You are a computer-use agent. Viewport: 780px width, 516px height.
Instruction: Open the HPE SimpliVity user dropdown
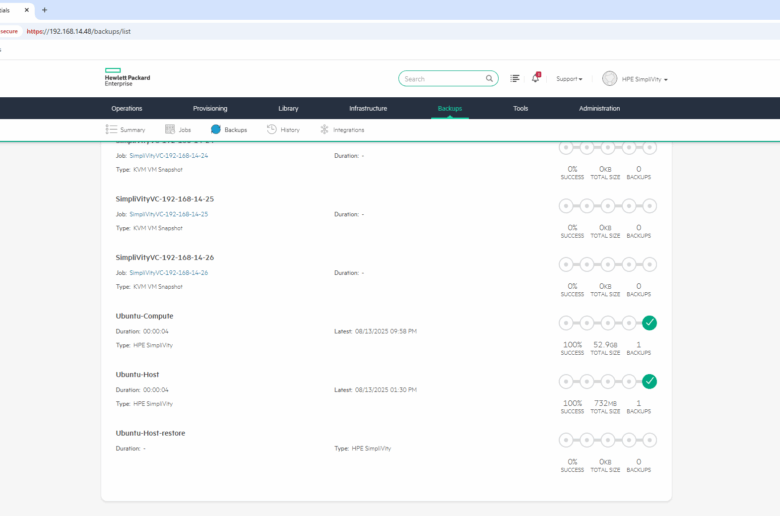click(x=646, y=79)
